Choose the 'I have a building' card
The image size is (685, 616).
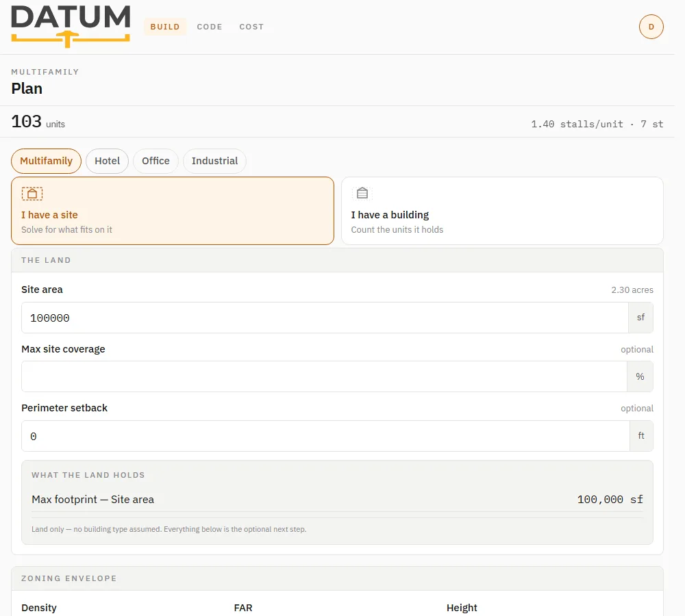click(502, 211)
